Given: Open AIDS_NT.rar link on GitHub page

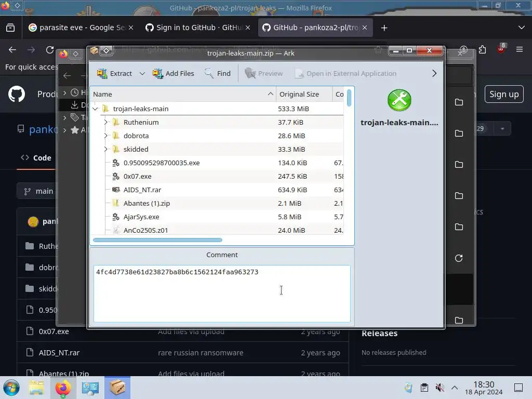Looking at the screenshot, I should [59, 353].
